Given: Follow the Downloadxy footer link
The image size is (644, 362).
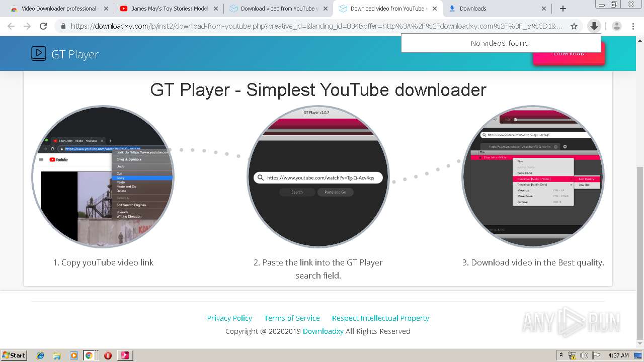Looking at the screenshot, I should [x=323, y=331].
